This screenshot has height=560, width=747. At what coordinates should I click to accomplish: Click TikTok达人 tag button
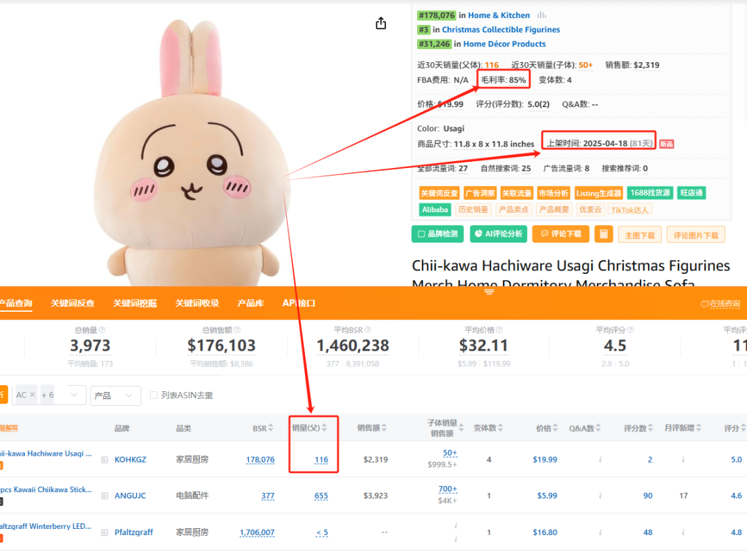point(630,209)
